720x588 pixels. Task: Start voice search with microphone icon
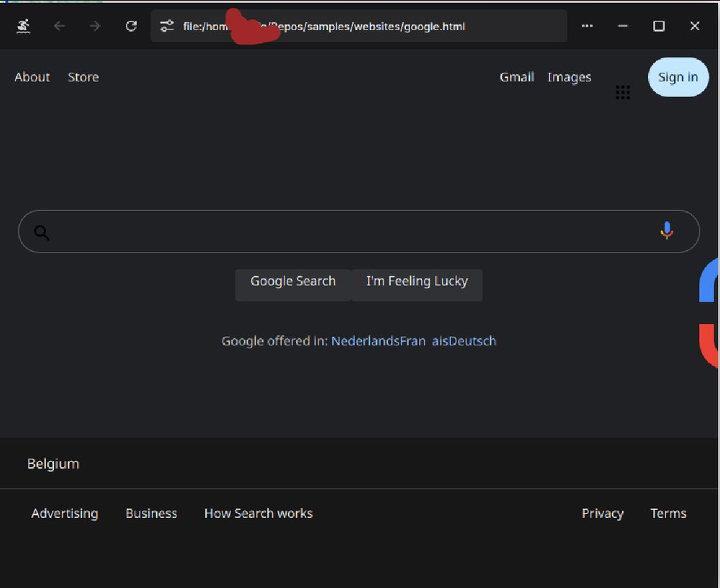pos(667,230)
